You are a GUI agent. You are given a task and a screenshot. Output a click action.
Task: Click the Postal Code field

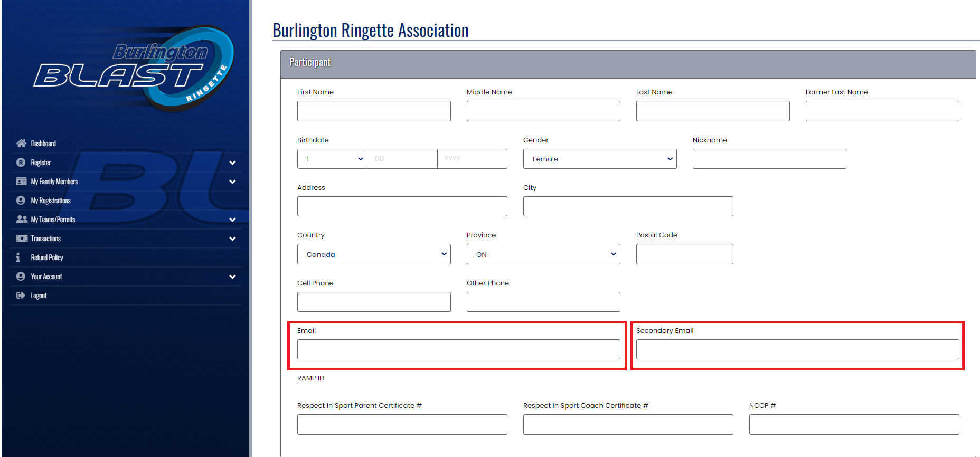click(685, 254)
